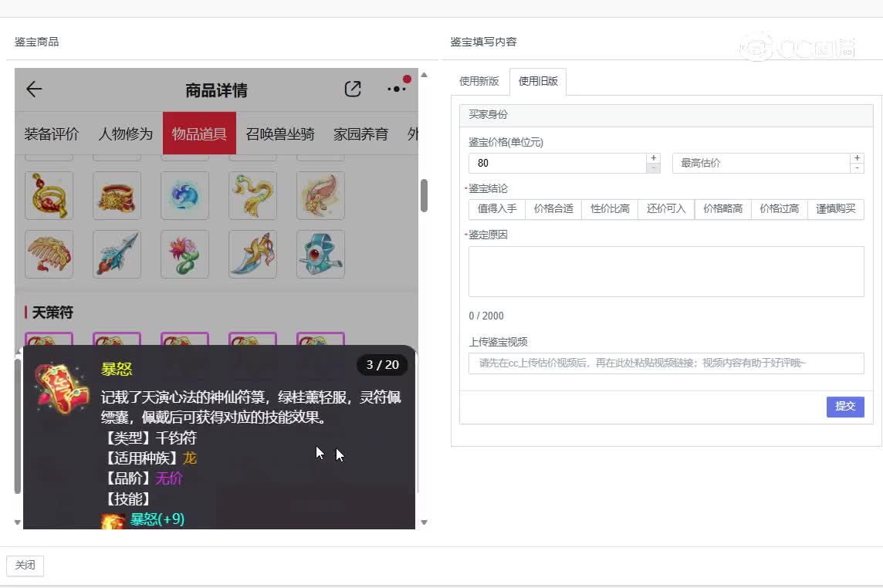Select the 值得入手 conclusion option

pyautogui.click(x=496, y=209)
